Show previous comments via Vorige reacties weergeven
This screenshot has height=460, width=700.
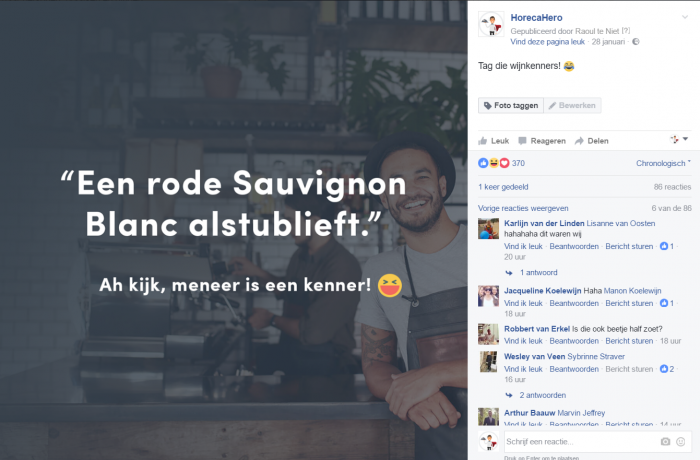tap(523, 208)
